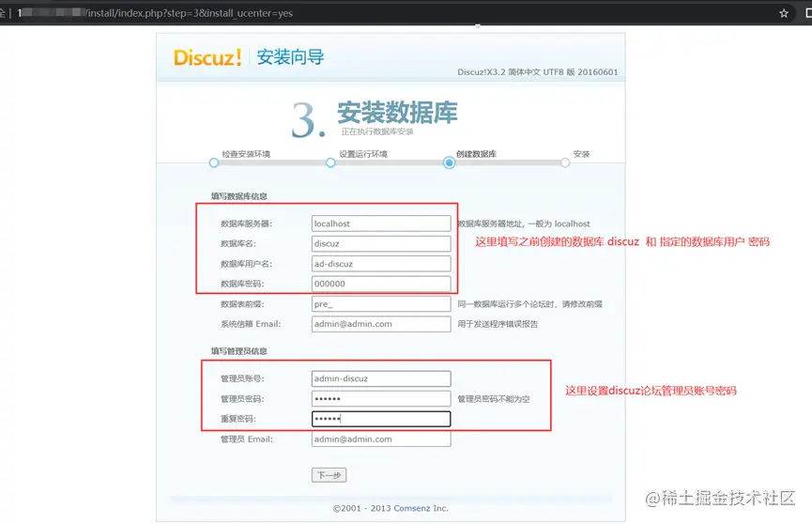Click the hint about modifying table prefix

click(x=529, y=304)
